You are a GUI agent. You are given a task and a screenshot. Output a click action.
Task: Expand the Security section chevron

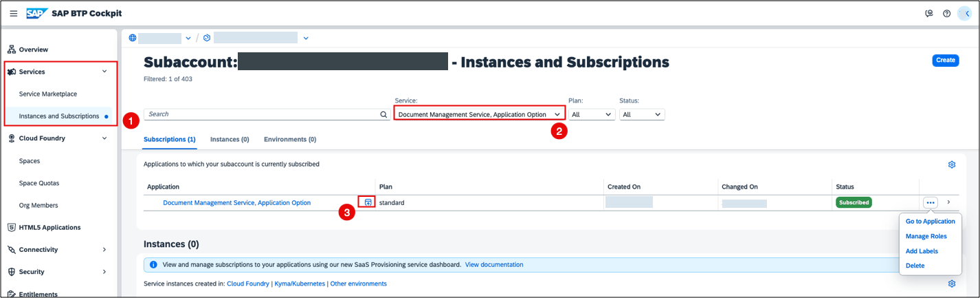(104, 272)
